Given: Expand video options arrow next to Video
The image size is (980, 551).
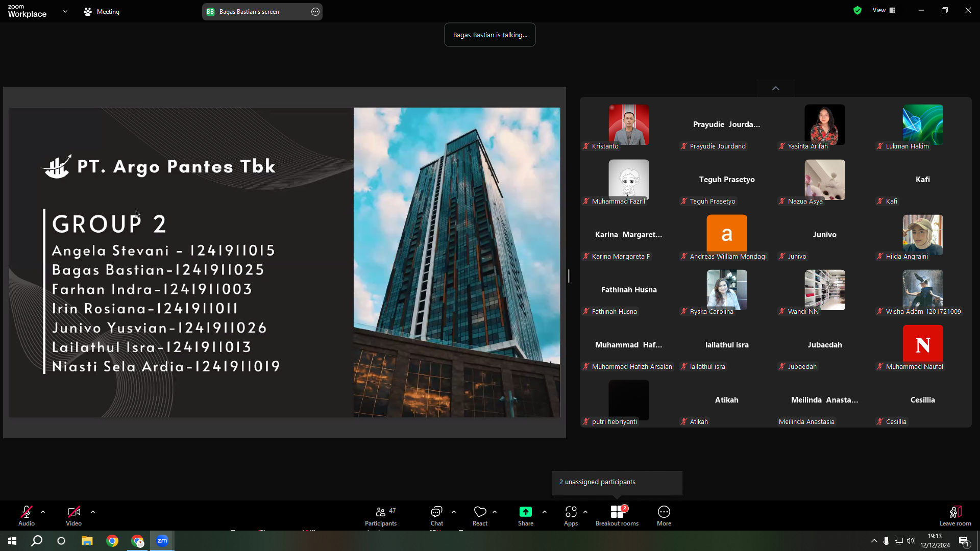Looking at the screenshot, I should (93, 512).
